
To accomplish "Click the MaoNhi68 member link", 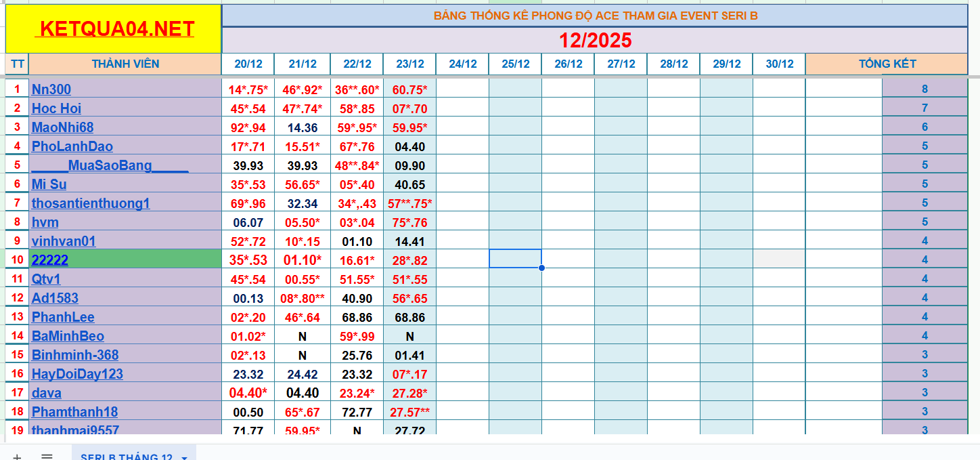I will tap(62, 127).
